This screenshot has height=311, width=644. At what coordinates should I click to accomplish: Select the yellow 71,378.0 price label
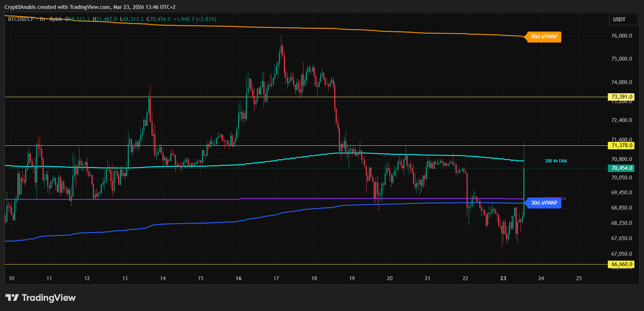[621, 145]
